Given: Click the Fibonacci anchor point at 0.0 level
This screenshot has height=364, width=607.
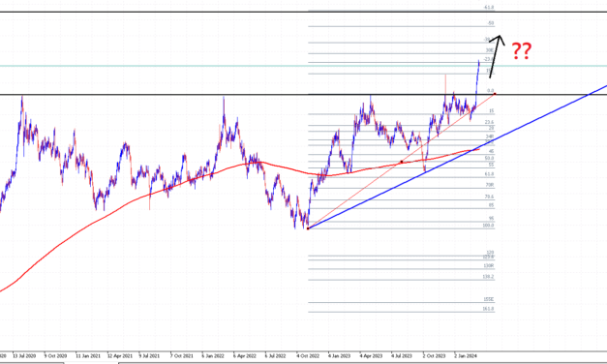Looking at the screenshot, I should (495, 94).
